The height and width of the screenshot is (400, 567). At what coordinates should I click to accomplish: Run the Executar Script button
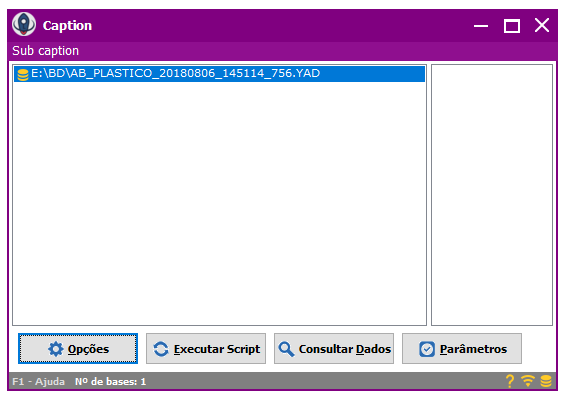pyautogui.click(x=206, y=349)
